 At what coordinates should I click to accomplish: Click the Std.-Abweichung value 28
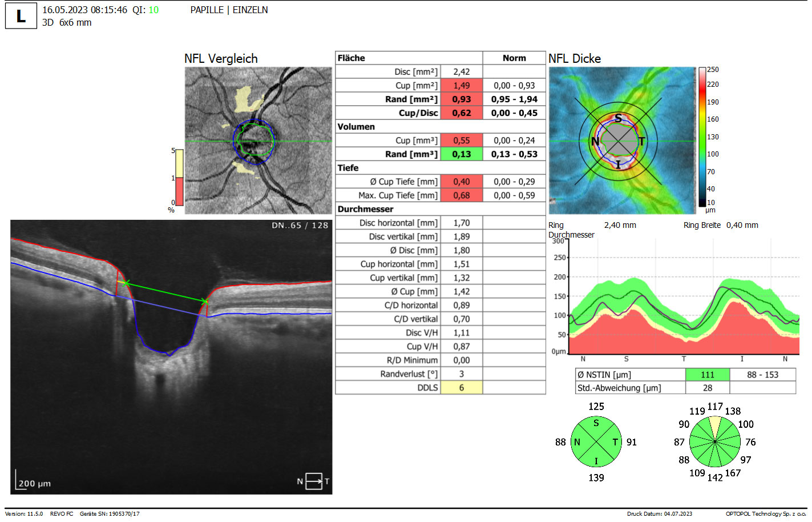click(x=708, y=388)
